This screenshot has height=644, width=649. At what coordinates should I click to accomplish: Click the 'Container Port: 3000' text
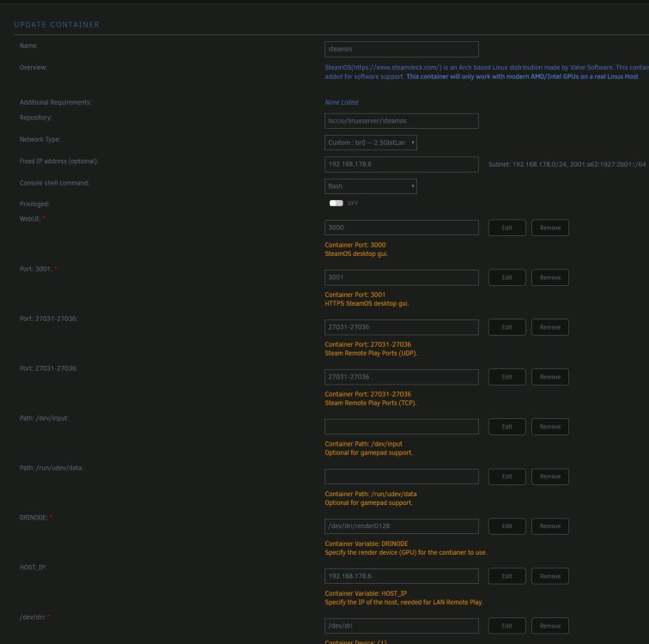[355, 245]
